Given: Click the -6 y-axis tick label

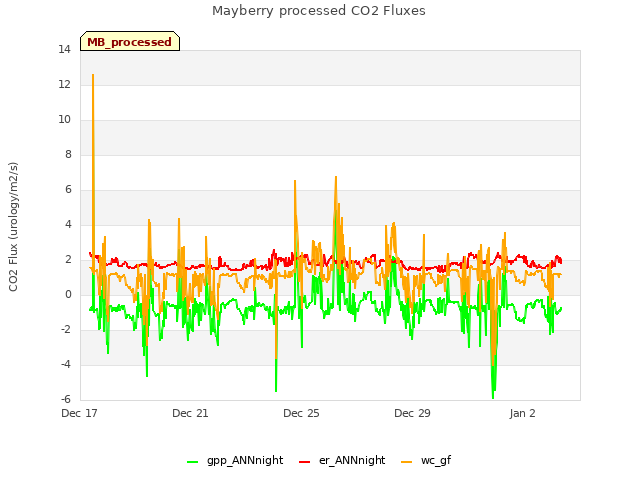Looking at the screenshot, I should [66, 400].
